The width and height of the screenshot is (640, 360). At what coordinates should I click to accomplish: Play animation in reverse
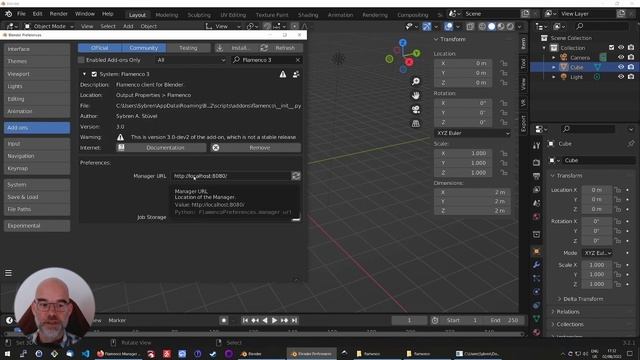pyautogui.click(x=264, y=320)
